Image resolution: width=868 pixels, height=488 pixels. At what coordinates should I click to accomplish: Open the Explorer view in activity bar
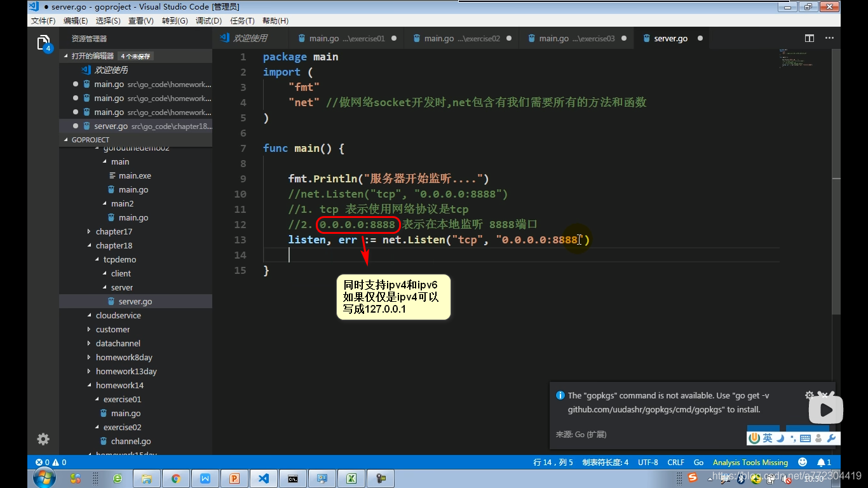(43, 44)
